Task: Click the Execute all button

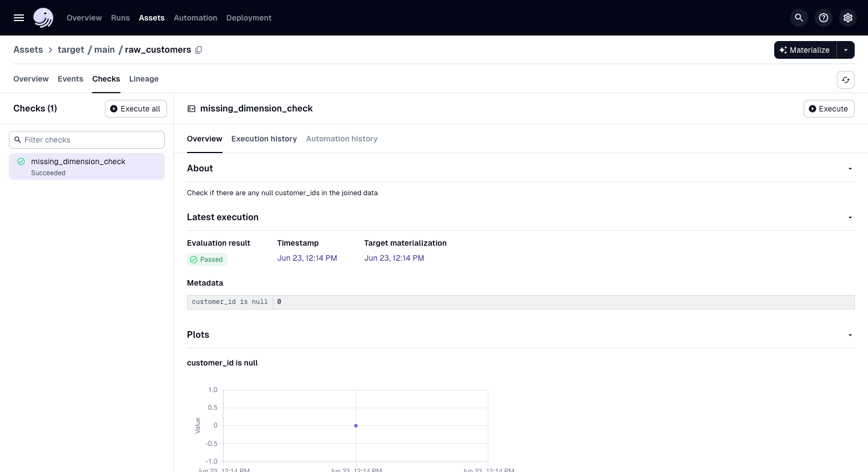Action: coord(136,109)
